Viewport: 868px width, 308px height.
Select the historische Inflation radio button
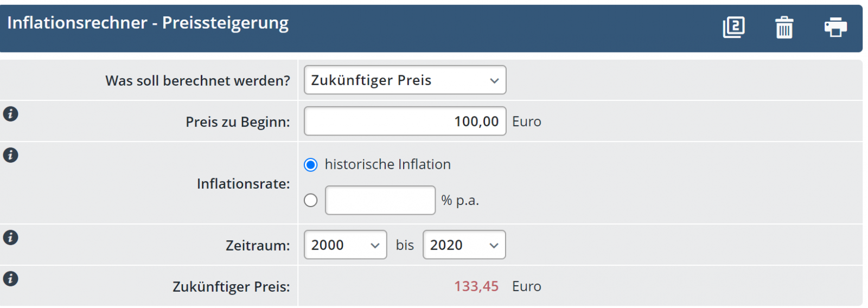pos(311,165)
